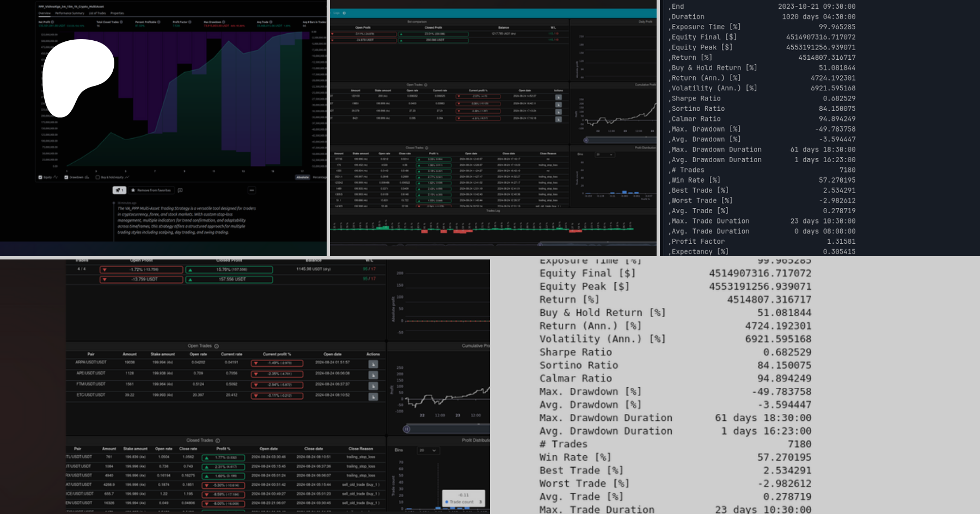The height and width of the screenshot is (514, 980).
Task: Click the Open Trades info icon in bottom panel
Action: [x=217, y=346]
